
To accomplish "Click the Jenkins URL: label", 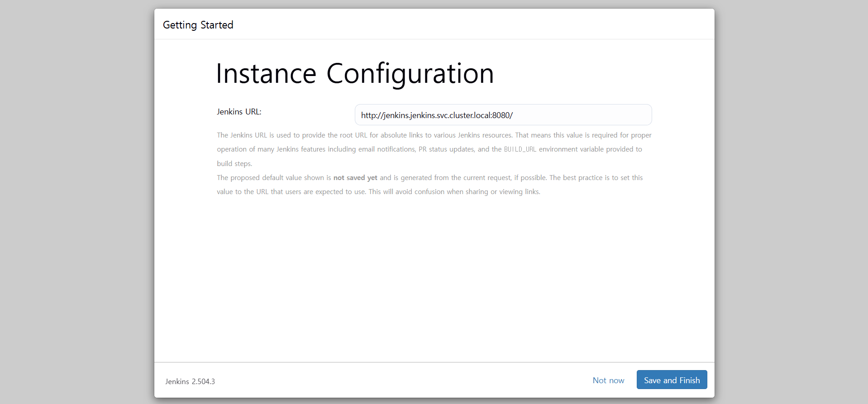I will [239, 112].
